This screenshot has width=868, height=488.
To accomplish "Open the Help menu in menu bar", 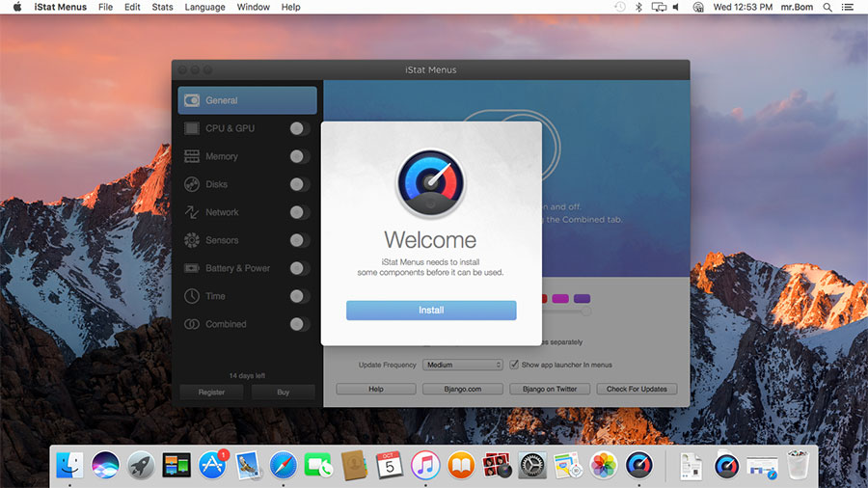I will point(290,7).
